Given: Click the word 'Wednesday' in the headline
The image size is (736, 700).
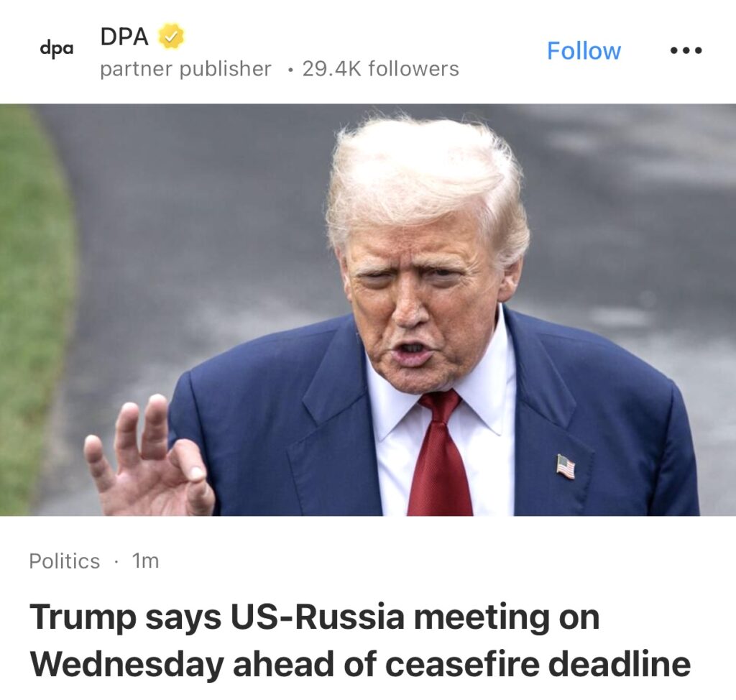Looking at the screenshot, I should [x=126, y=664].
